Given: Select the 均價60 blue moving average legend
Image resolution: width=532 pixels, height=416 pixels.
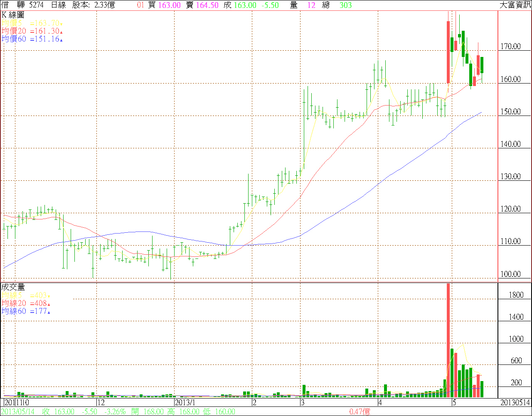Looking at the screenshot, I should pos(32,39).
